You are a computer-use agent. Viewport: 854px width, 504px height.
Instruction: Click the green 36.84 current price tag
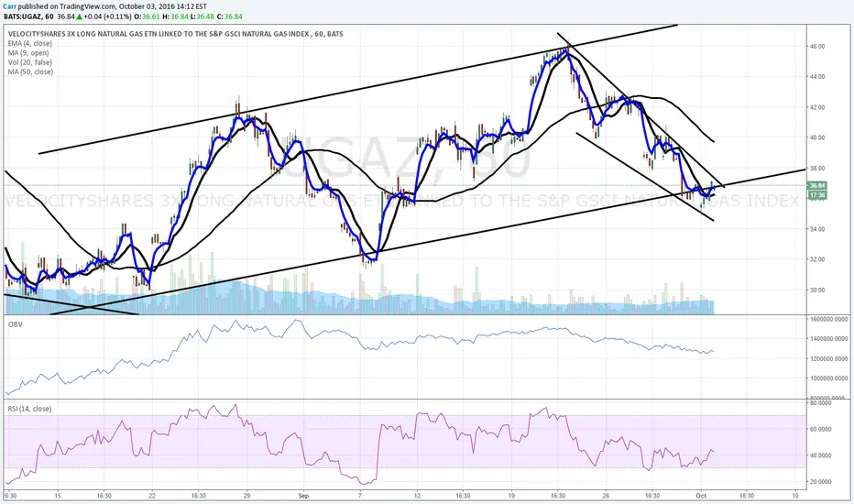[x=817, y=186]
